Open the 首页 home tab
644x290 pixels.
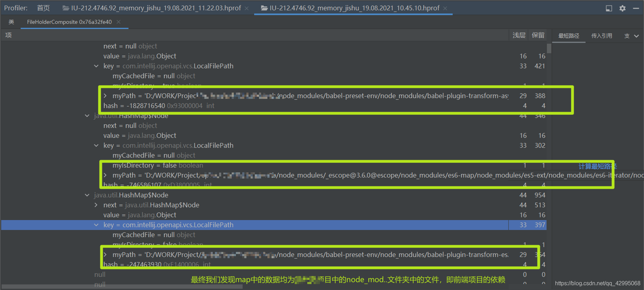(x=43, y=8)
